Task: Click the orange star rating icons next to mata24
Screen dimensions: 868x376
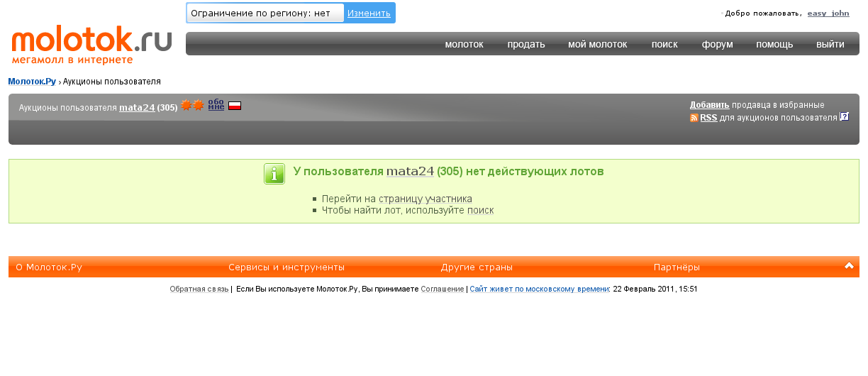Action: coord(192,106)
